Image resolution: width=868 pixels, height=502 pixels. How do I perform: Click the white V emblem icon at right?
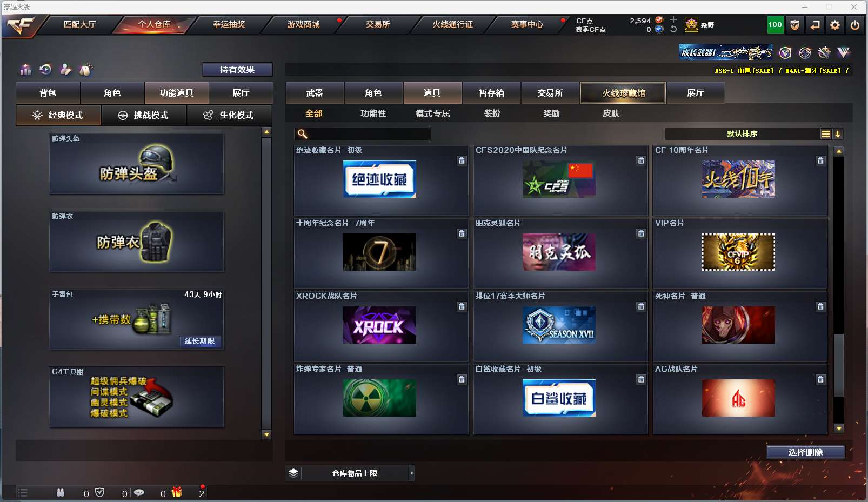[844, 52]
